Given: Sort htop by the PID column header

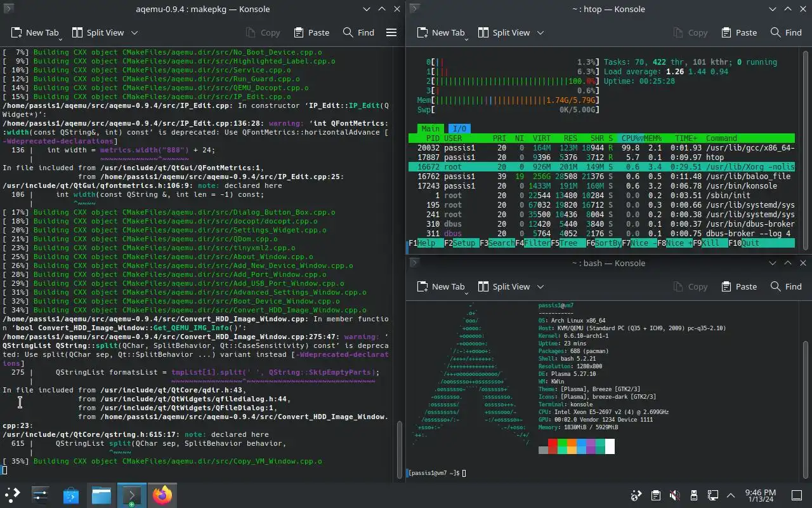Looking at the screenshot, I should pyautogui.click(x=433, y=138).
